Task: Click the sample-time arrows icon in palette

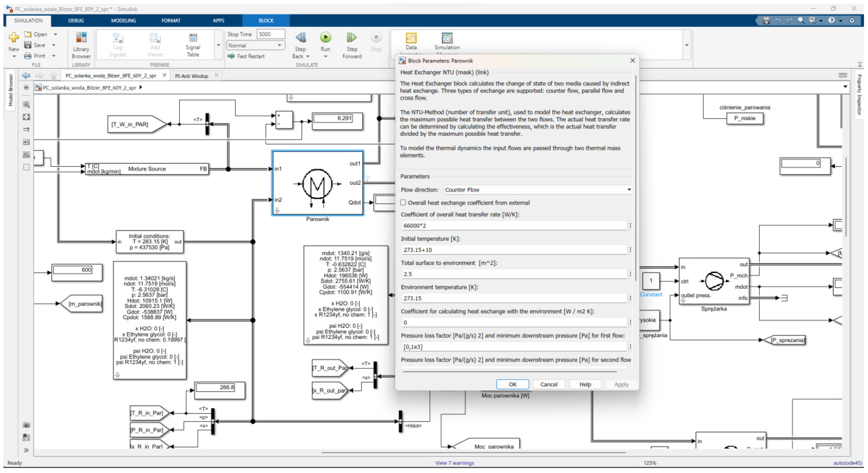Action: point(26,129)
